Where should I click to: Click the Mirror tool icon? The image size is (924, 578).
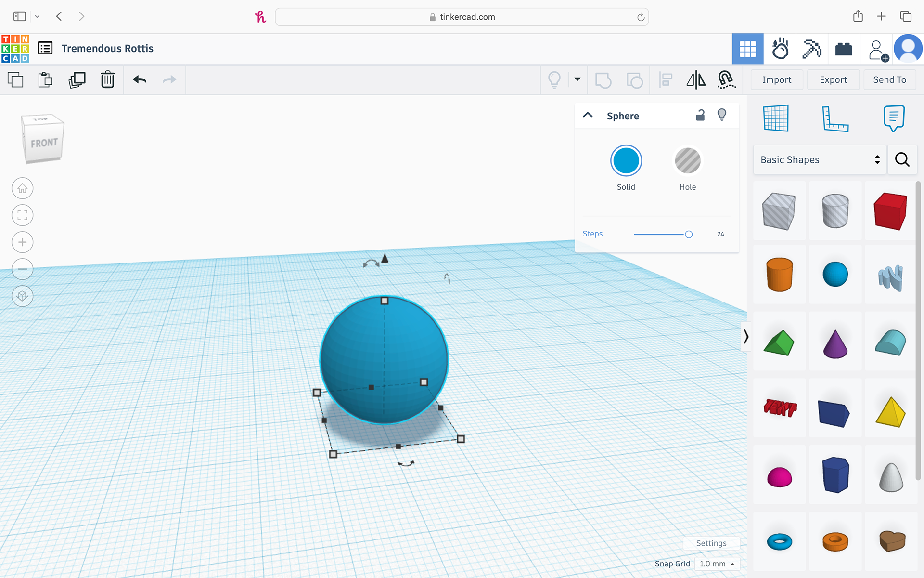pos(696,80)
